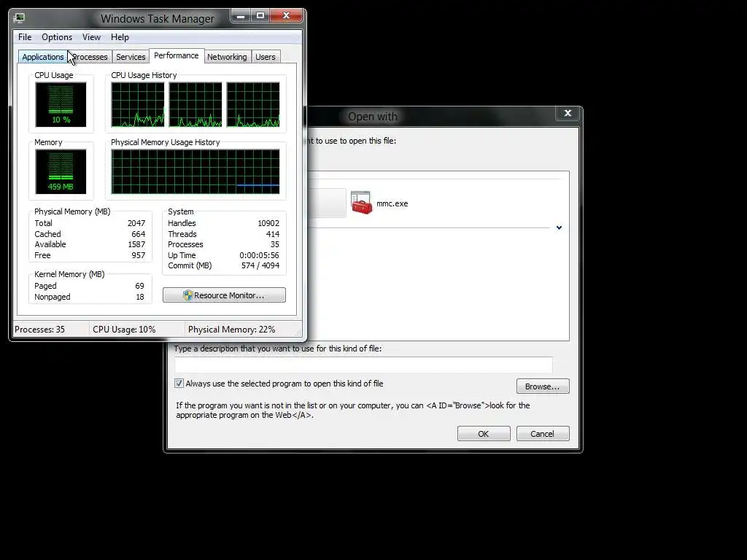
Task: Open the Help menu
Action: click(120, 37)
